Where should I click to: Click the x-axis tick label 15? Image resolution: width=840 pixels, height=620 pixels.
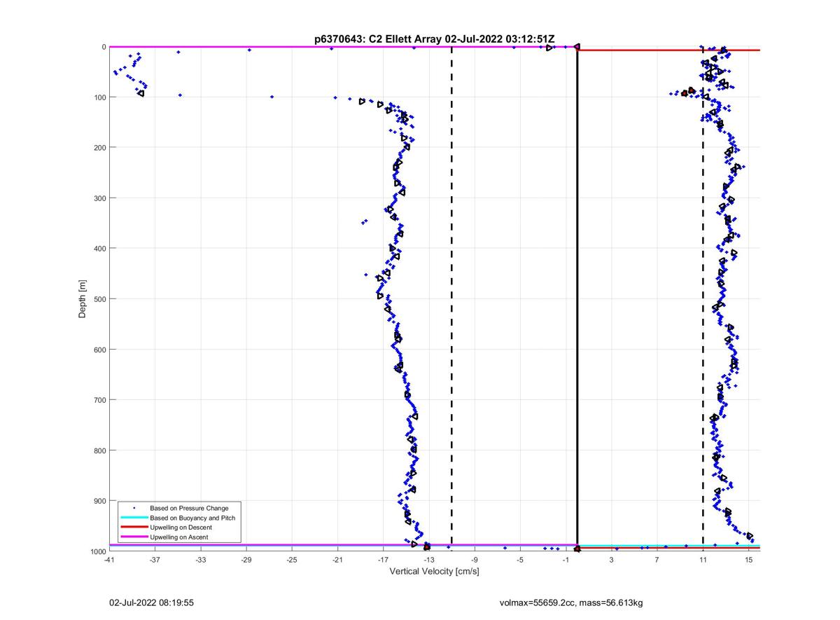[748, 560]
